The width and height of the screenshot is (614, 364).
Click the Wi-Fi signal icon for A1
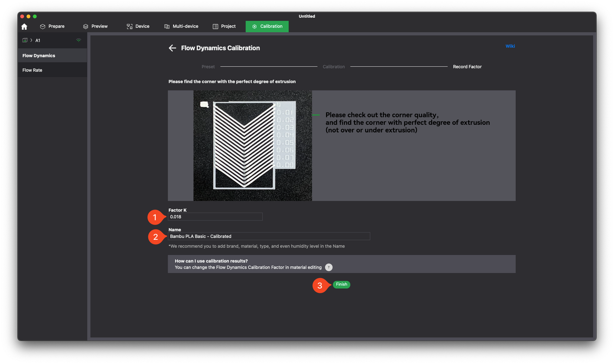click(79, 40)
